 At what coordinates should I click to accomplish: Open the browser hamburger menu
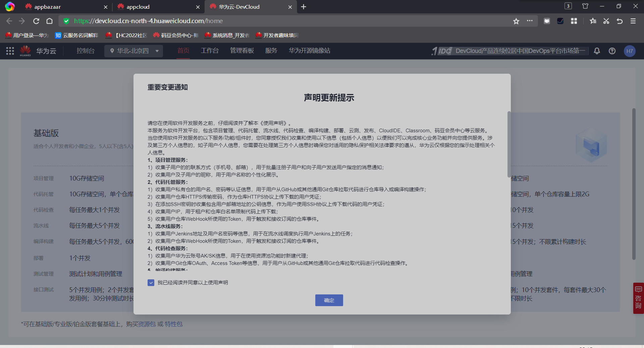point(633,21)
